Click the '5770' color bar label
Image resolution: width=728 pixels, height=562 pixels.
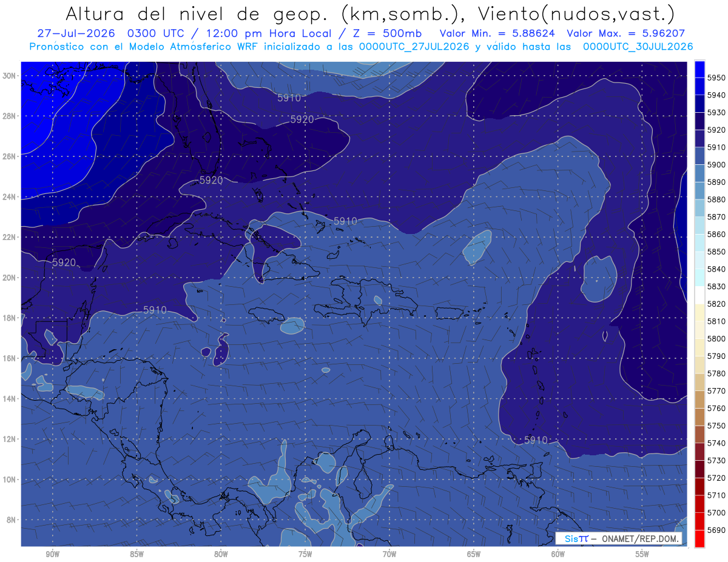click(x=716, y=391)
